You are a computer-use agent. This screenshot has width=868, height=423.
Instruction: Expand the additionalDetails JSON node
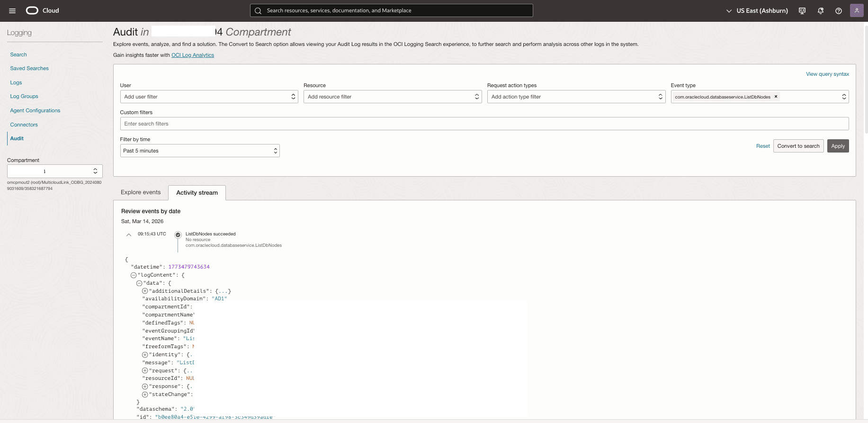(x=145, y=291)
